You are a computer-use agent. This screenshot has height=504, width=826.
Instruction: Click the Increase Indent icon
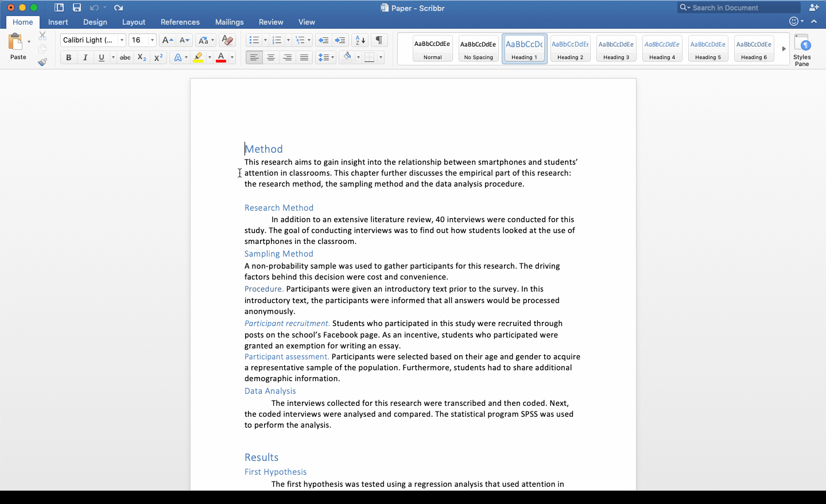(340, 40)
